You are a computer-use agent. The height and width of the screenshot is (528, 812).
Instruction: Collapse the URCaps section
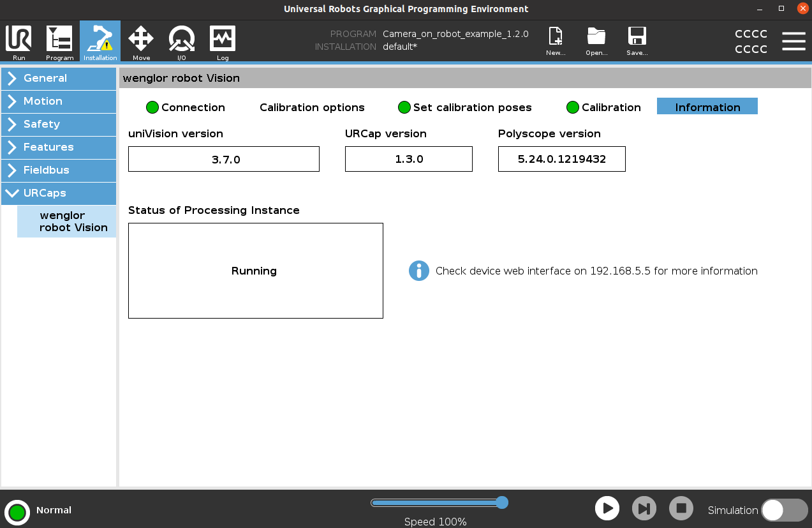[x=59, y=193]
